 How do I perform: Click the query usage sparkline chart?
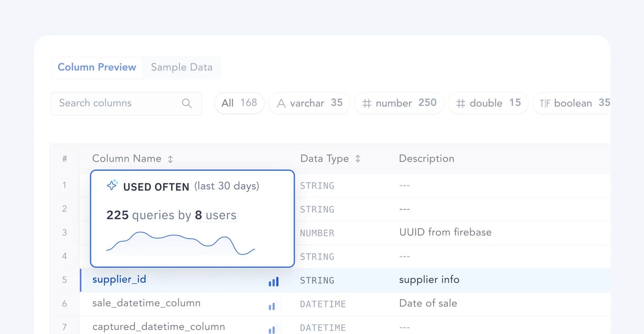(x=180, y=243)
